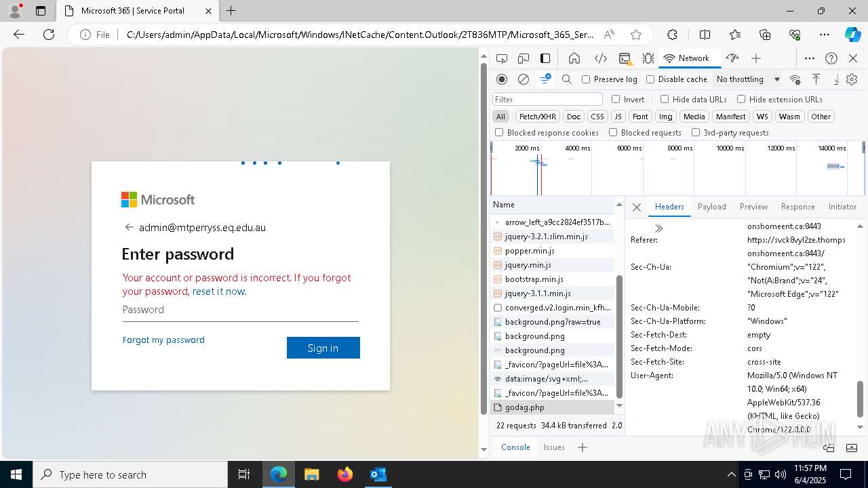Stop recording network log
Viewport: 868px width, 488px height.
(x=502, y=79)
